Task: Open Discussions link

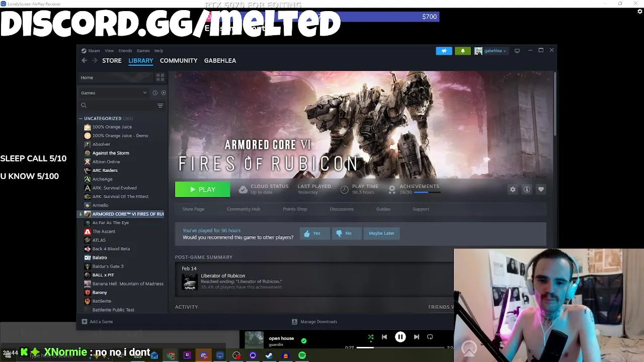Action: [342, 209]
